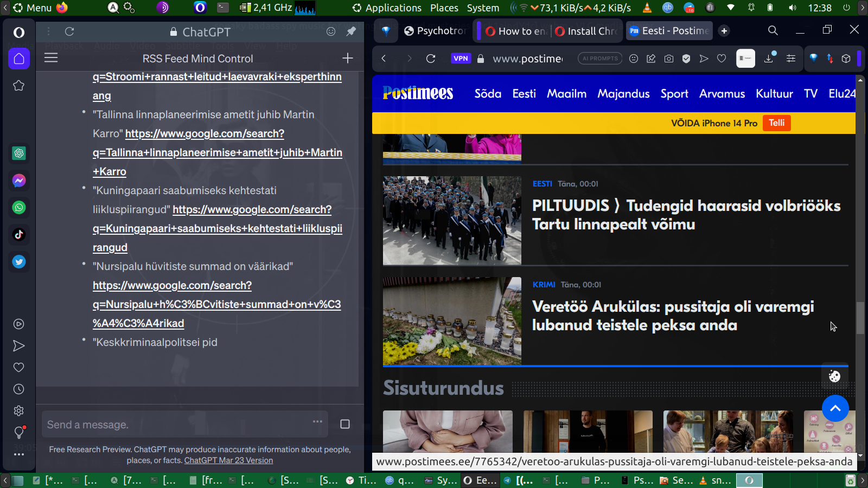This screenshot has width=868, height=488.
Task: Open the sidebar player icon
Action: click(19, 324)
